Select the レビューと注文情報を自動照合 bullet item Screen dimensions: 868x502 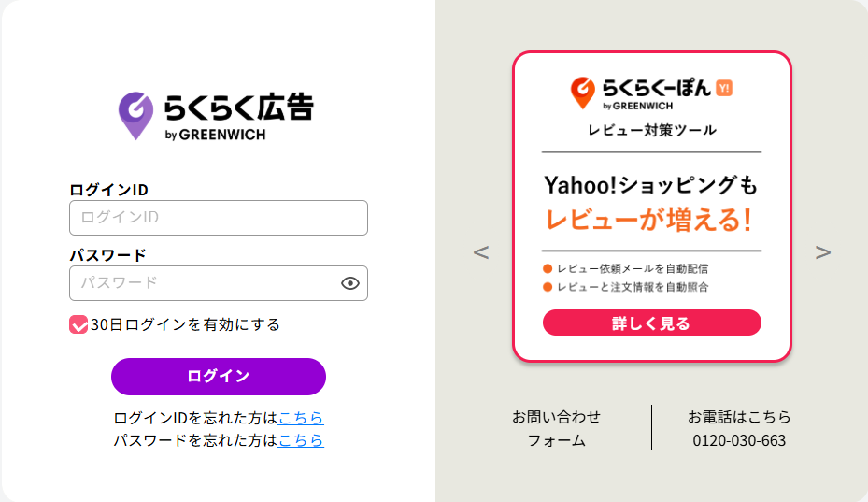[632, 287]
